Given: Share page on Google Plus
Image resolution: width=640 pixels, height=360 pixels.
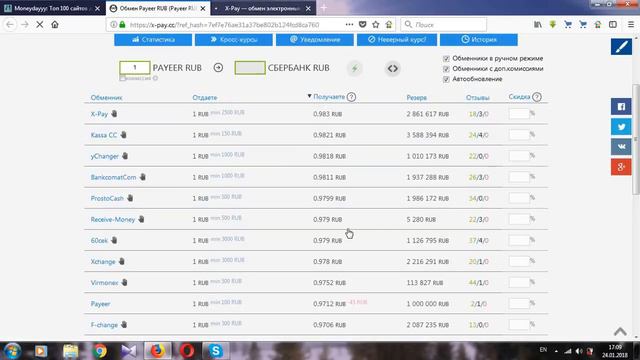Looking at the screenshot, I should coord(621,167).
